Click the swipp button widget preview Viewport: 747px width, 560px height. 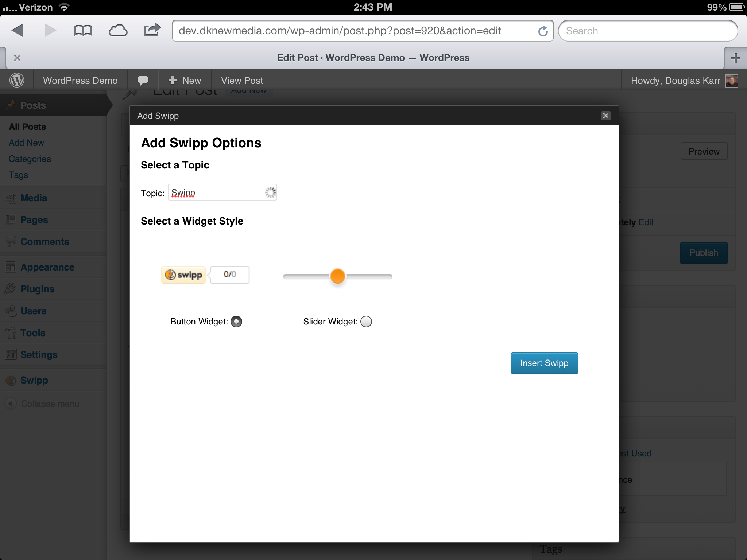pyautogui.click(x=183, y=275)
